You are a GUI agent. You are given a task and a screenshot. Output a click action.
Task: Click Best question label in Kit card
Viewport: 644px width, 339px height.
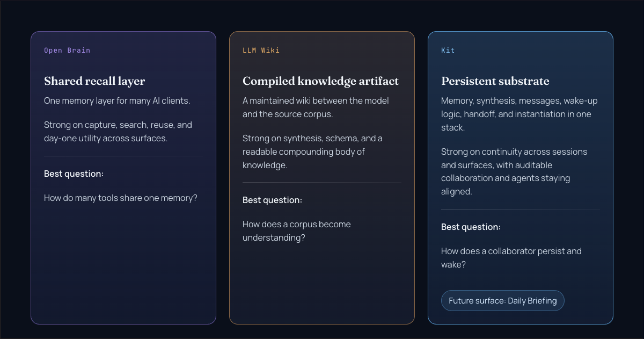pyautogui.click(x=471, y=227)
